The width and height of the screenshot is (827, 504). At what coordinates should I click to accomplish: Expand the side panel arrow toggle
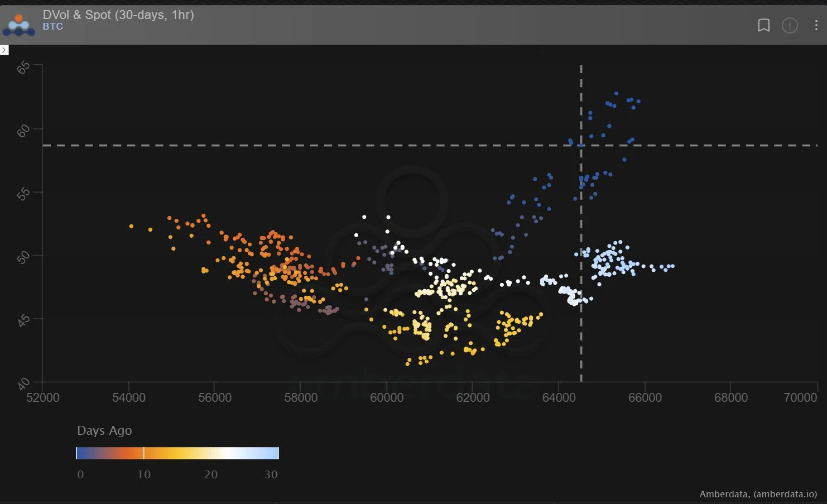click(x=4, y=50)
